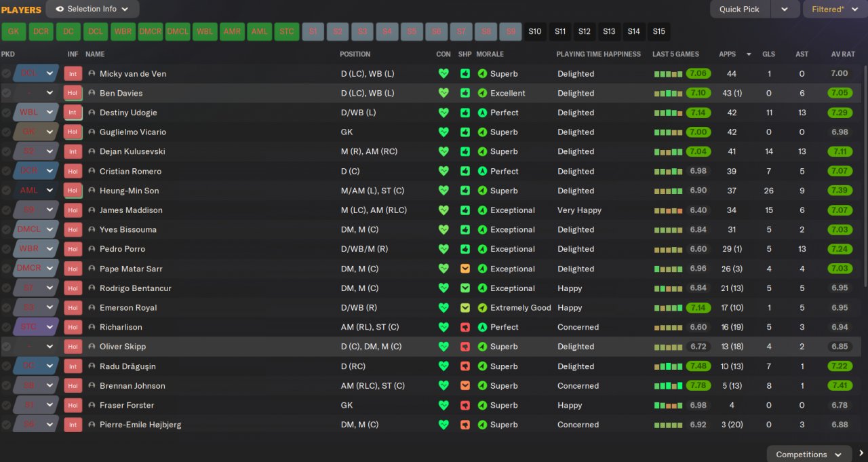Viewport: 868px width, 462px height.
Task: Sort by the MORALE column header
Action: [x=490, y=54]
